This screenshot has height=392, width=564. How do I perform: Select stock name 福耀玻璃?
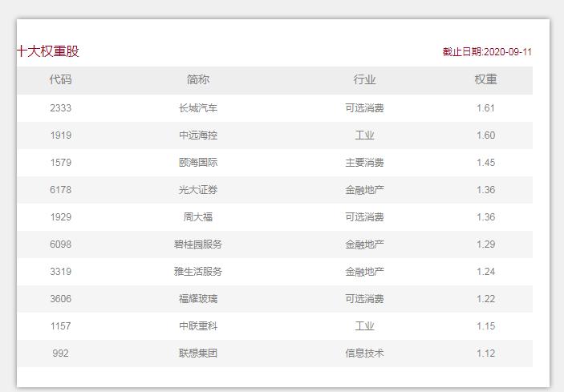coord(198,298)
